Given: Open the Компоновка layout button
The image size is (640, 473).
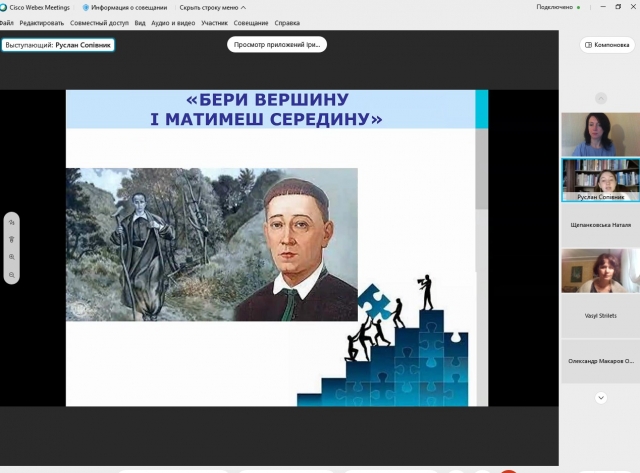Looking at the screenshot, I should [x=607, y=45].
